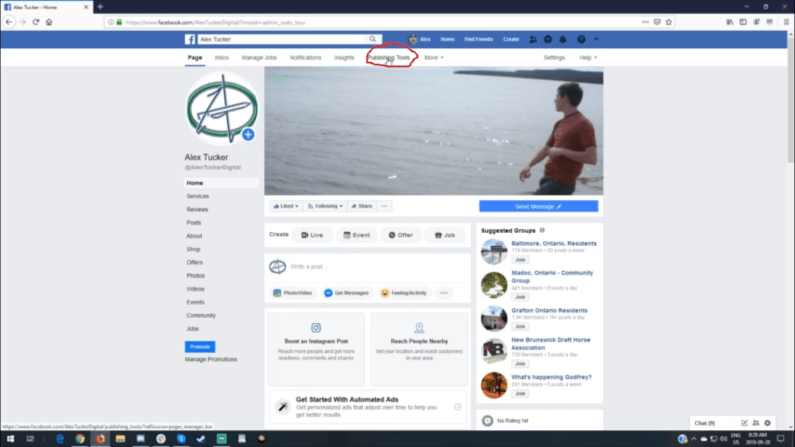The image size is (795, 447).
Task: Expand the More menu in page tabs
Action: (433, 58)
